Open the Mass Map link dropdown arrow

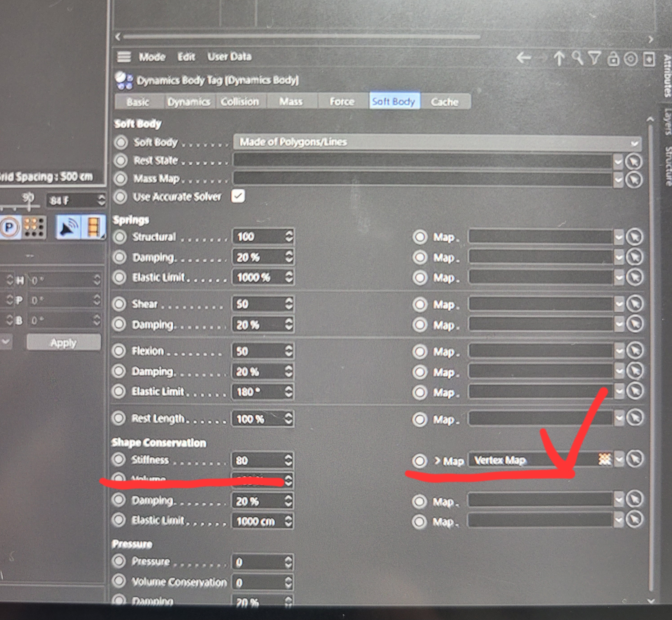point(618,180)
